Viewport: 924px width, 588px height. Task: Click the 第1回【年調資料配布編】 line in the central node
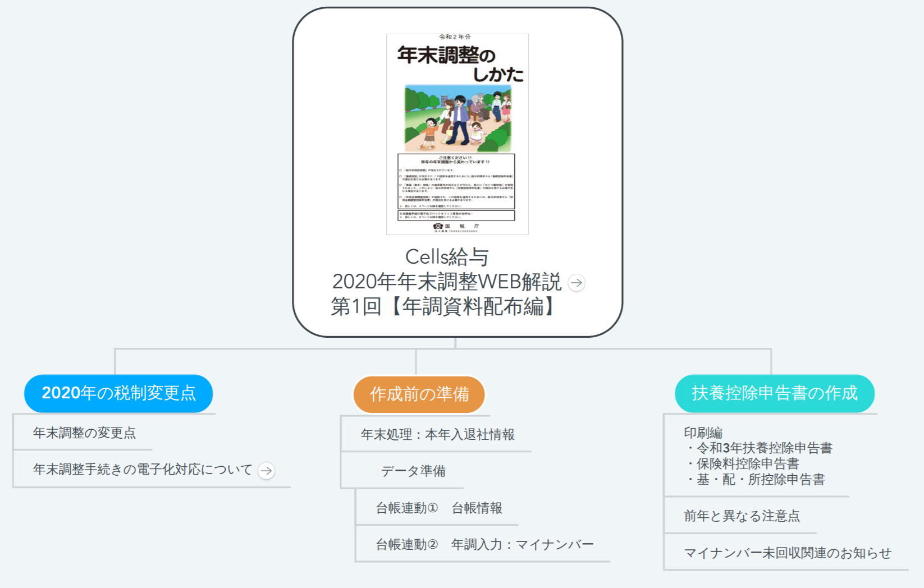[x=443, y=307]
